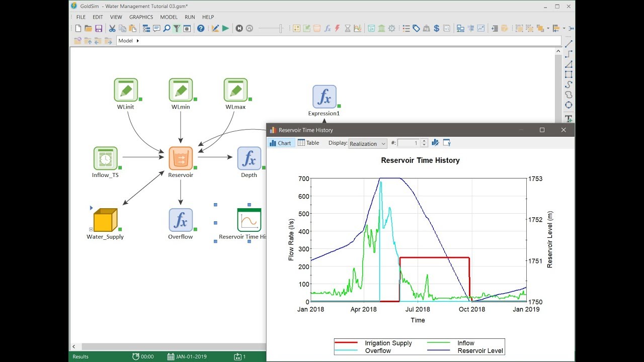Select the Text tool in side toolbar
This screenshot has width=644, height=362.
tap(569, 119)
